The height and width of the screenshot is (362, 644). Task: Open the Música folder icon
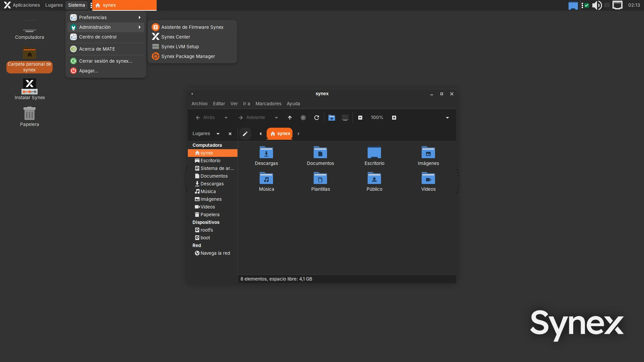coord(266,182)
